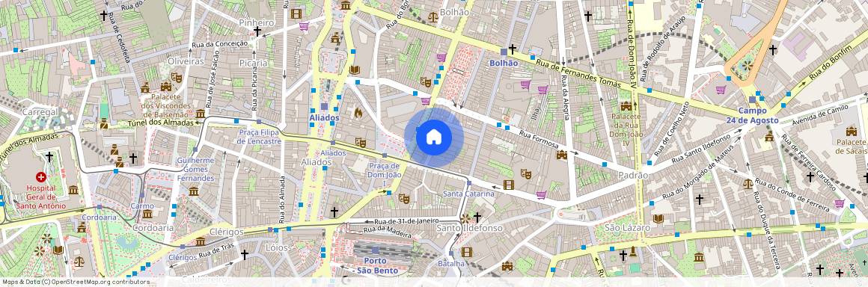Click the fire station flame icon
The image size is (868, 287).
point(358,114)
